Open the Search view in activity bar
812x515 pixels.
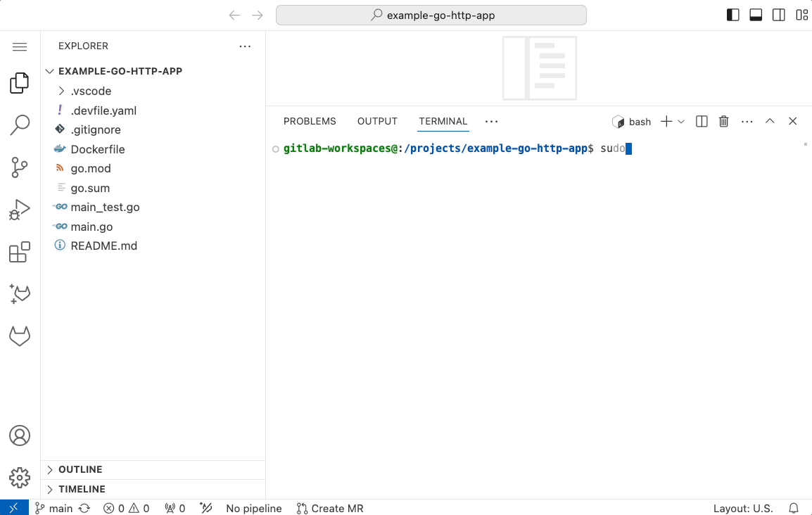[x=20, y=125]
